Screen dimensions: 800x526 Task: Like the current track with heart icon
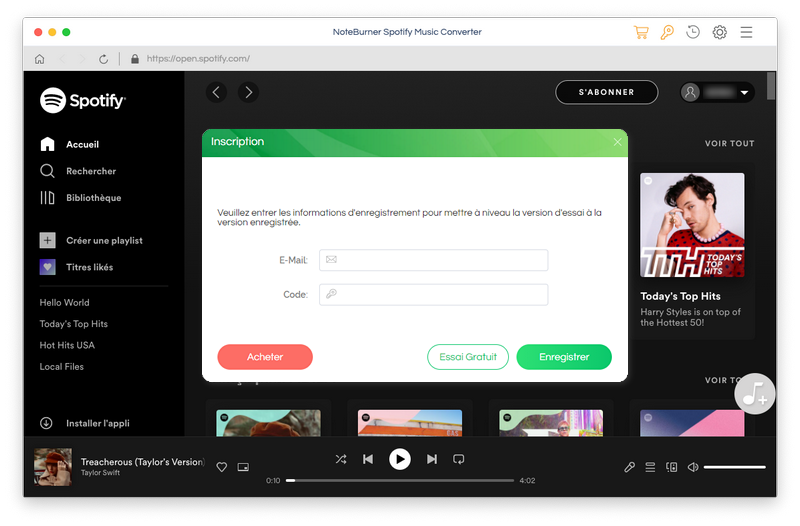221,467
